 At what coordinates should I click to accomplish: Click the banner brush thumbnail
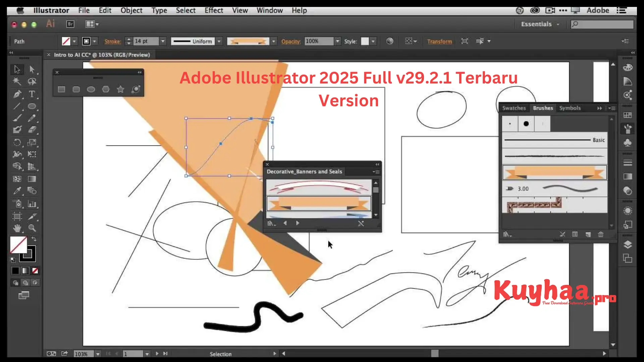pyautogui.click(x=319, y=203)
